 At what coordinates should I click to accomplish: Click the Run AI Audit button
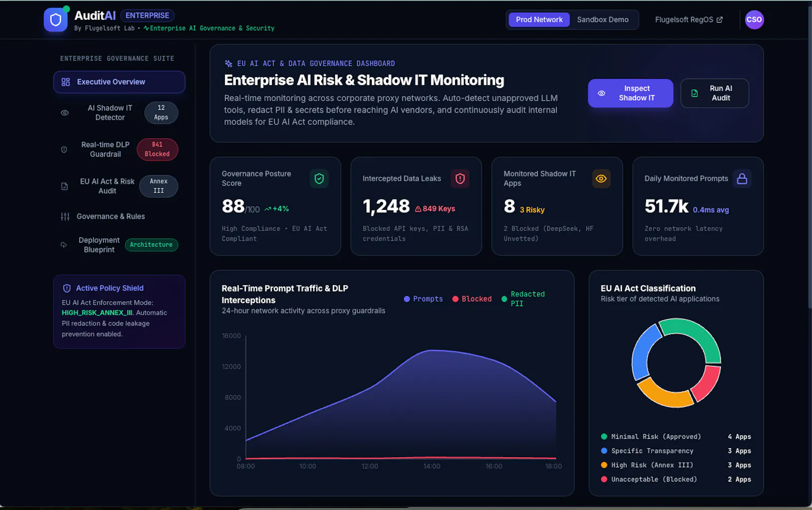[x=715, y=93]
